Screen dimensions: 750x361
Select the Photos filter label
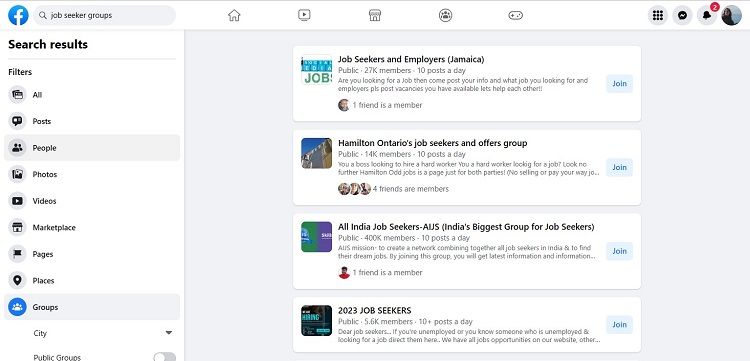[x=45, y=175]
